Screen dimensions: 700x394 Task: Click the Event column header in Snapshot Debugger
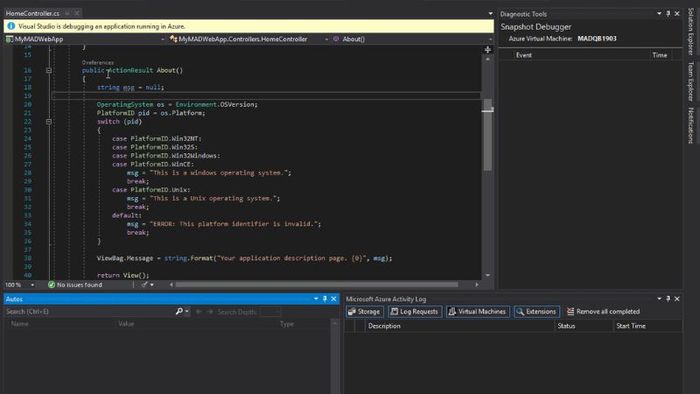pos(524,55)
